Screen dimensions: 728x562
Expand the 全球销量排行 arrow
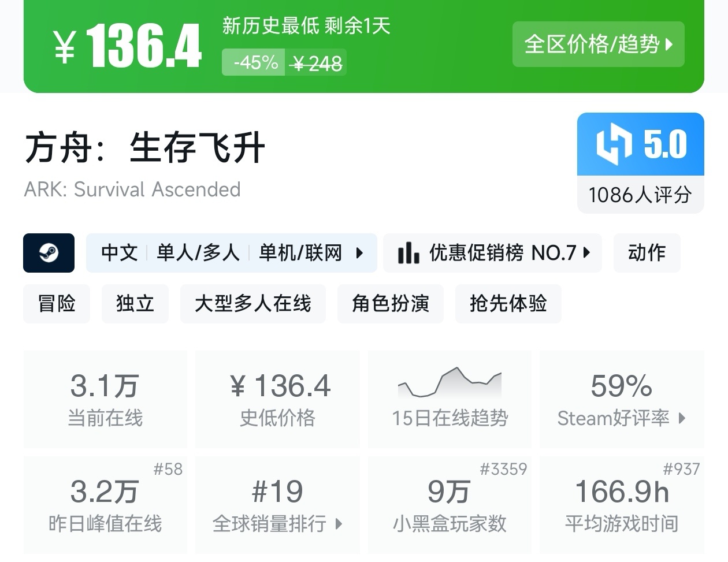click(339, 524)
